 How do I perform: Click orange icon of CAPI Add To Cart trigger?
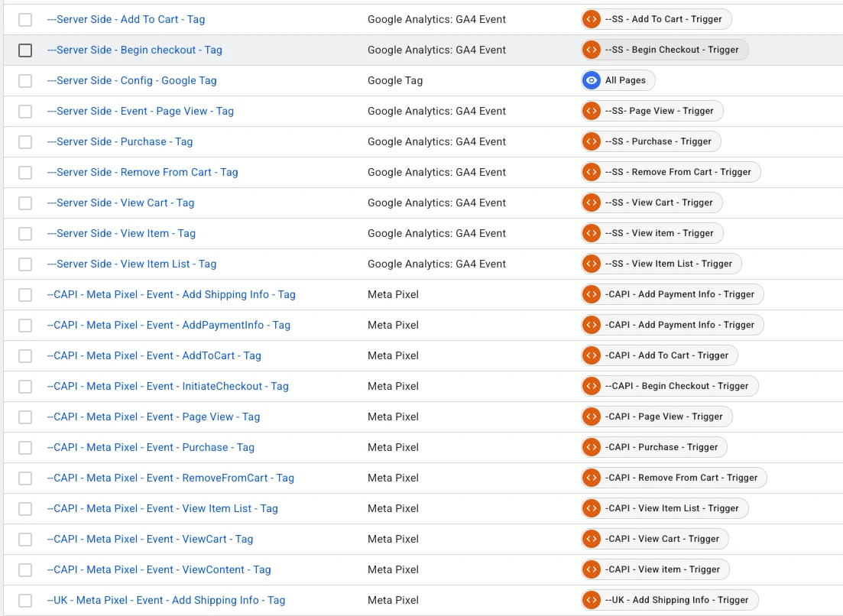tap(592, 356)
